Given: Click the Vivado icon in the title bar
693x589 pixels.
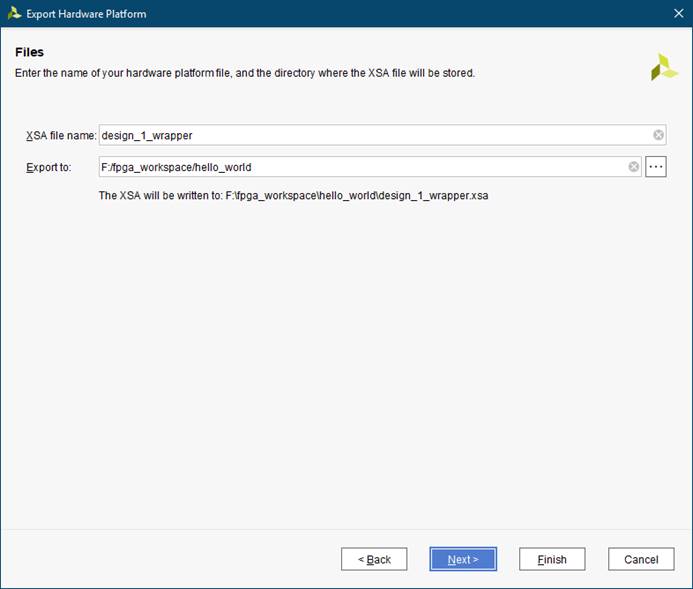Looking at the screenshot, I should pos(13,14).
